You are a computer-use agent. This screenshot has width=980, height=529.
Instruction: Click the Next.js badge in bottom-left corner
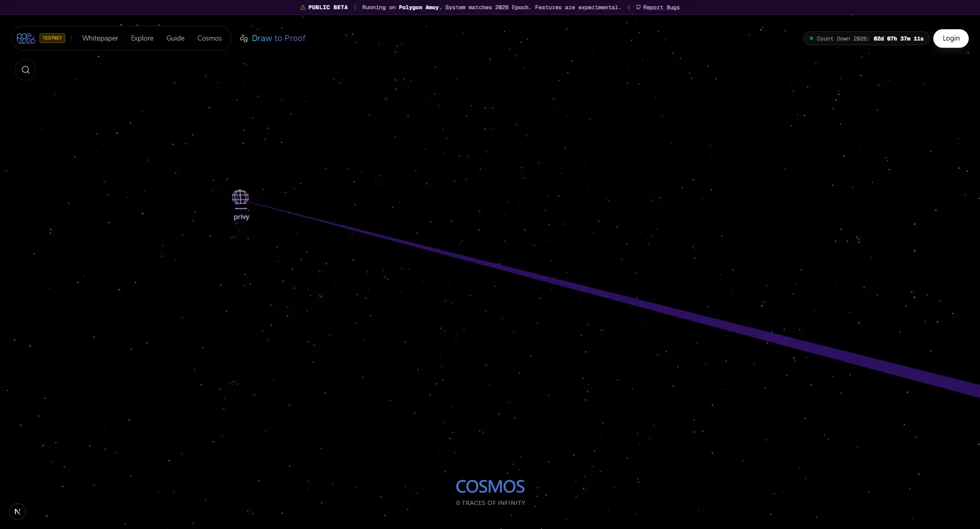[x=17, y=511]
